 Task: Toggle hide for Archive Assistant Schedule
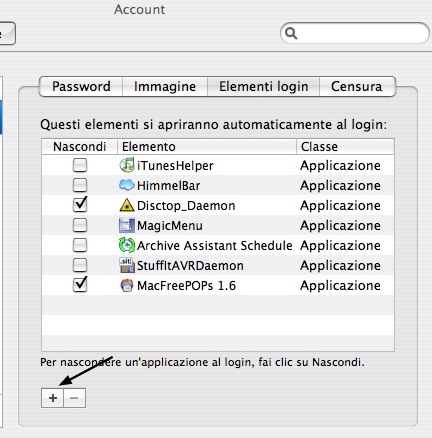[x=80, y=245]
